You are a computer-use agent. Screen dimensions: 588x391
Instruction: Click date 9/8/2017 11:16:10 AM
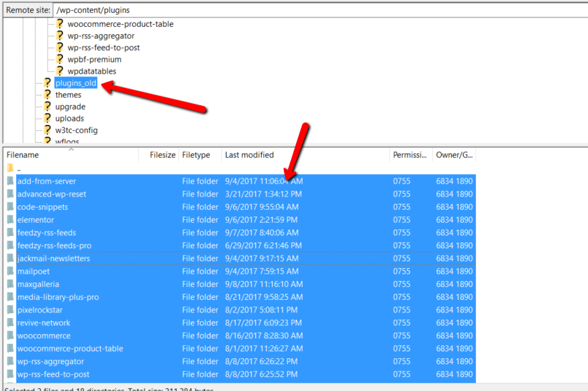click(264, 284)
